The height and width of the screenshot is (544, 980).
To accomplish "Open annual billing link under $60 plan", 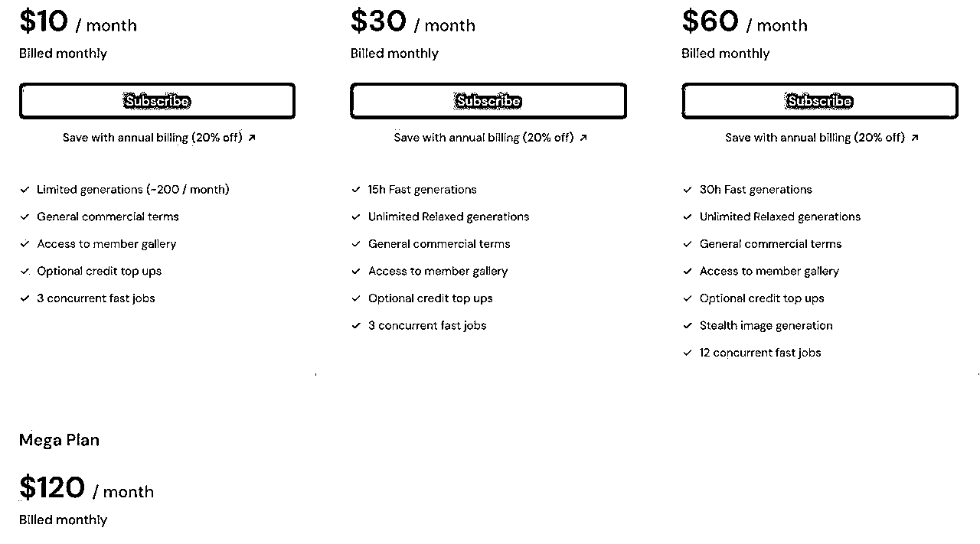I will tap(822, 138).
